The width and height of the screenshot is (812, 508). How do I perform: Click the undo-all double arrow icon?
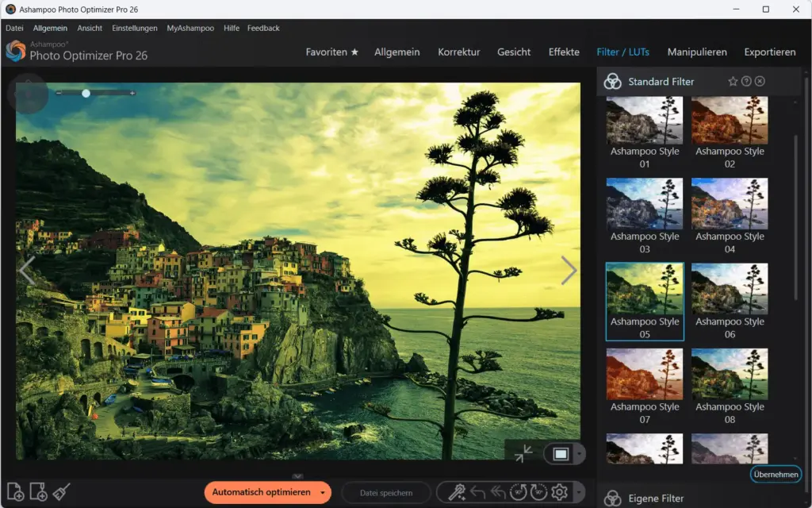click(498, 492)
